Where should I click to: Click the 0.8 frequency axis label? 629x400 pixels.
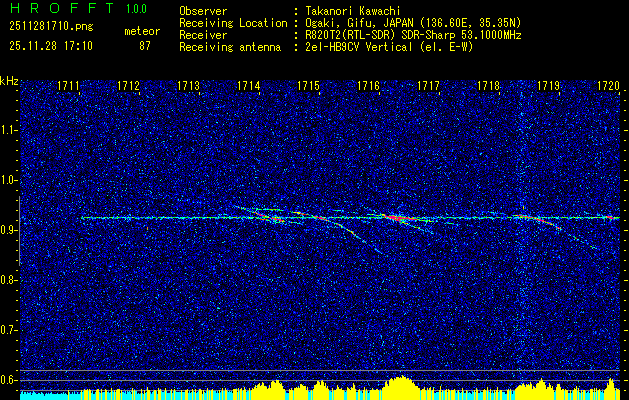pos(8,280)
